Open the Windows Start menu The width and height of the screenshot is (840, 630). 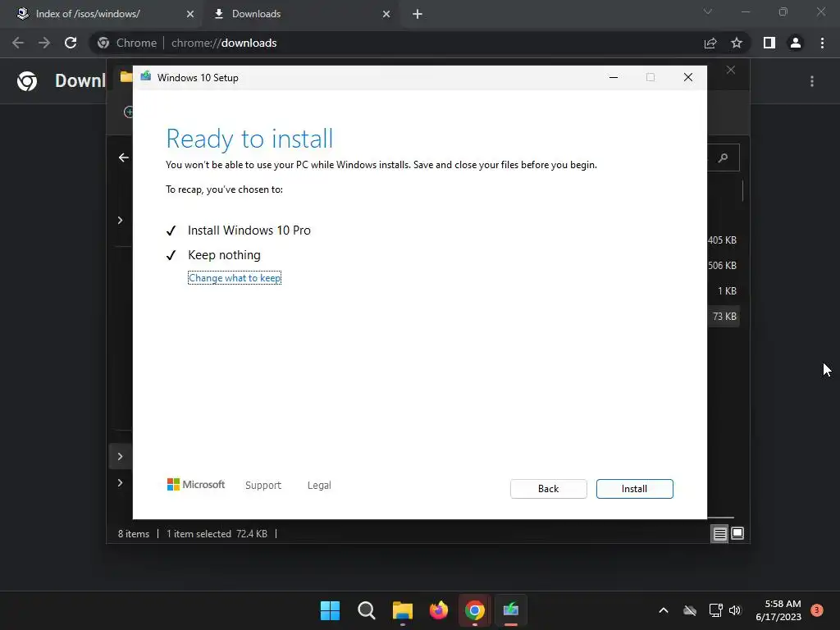coord(330,610)
